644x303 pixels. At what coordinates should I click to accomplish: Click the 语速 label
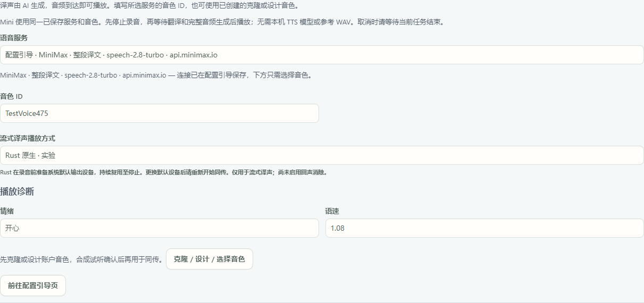coord(332,211)
